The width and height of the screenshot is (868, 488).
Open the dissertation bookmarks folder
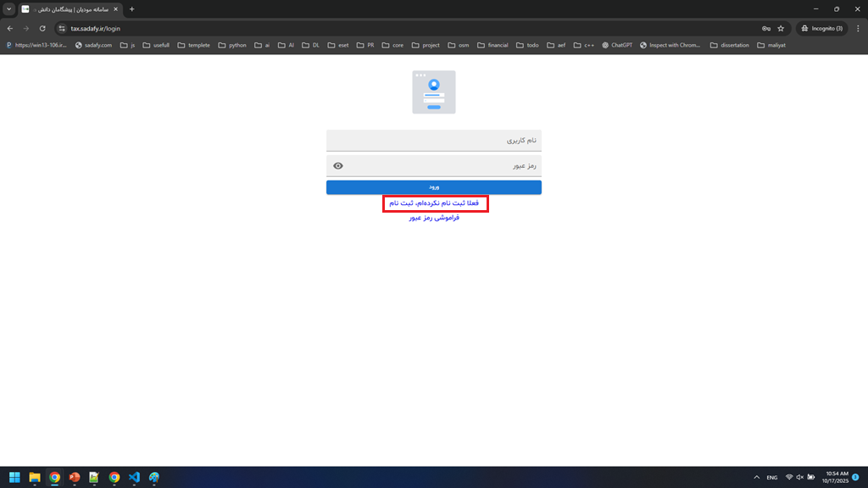(x=729, y=45)
